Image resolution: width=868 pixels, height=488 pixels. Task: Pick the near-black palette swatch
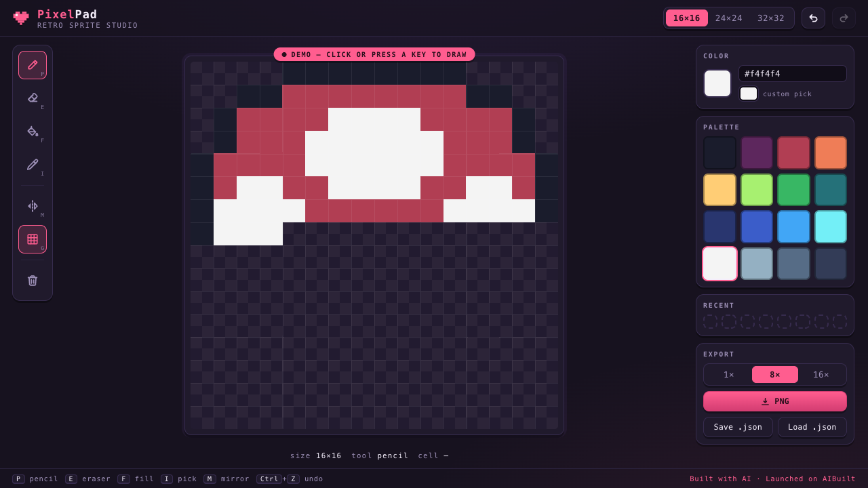pos(720,153)
